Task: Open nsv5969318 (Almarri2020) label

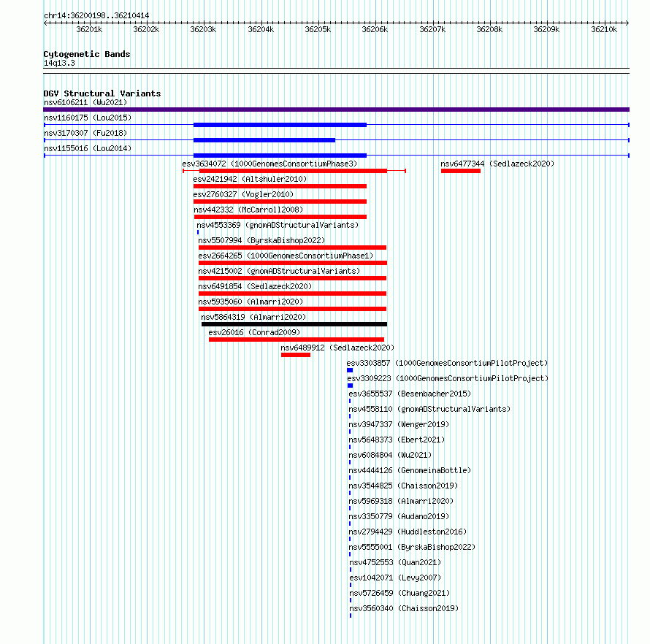Action: (401, 501)
